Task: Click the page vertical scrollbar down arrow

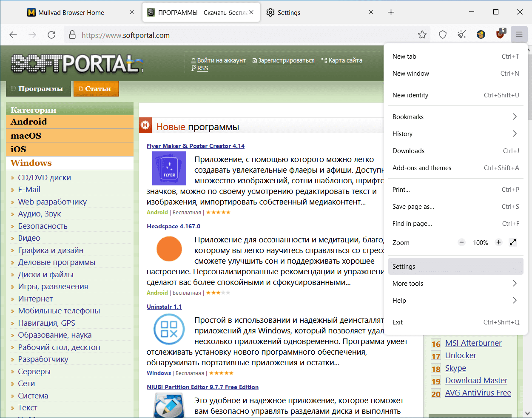Action: click(528, 413)
